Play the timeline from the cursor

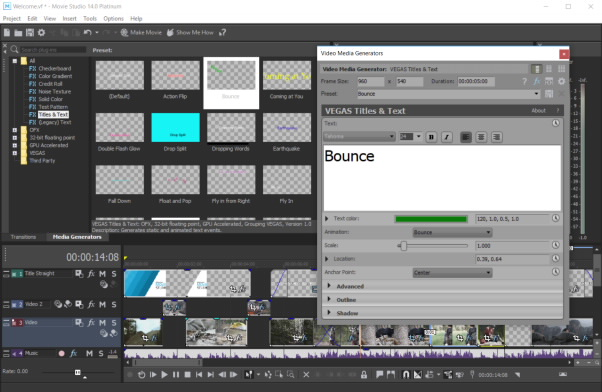pos(164,375)
